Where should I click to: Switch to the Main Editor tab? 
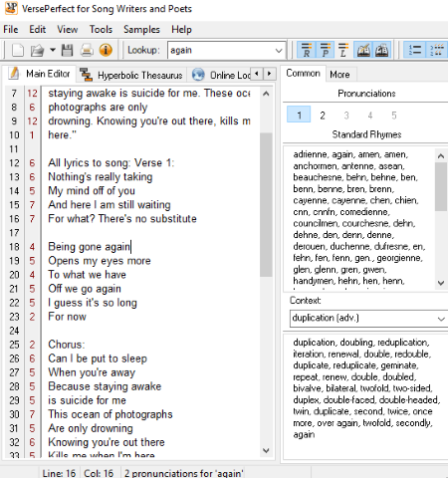tap(40, 74)
